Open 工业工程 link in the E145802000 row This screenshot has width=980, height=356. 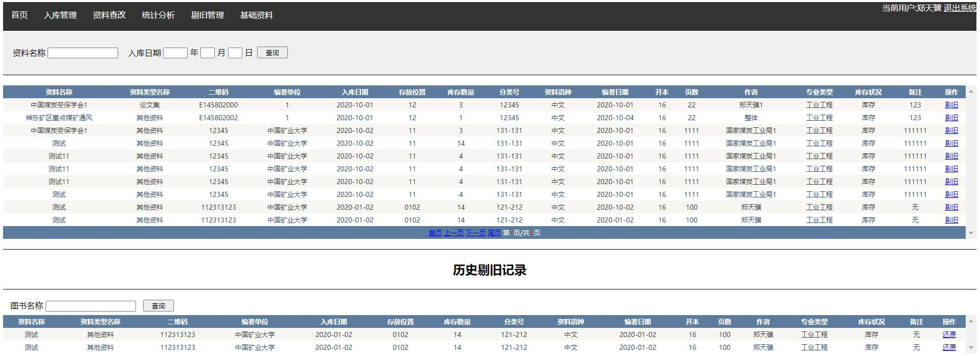(x=819, y=105)
